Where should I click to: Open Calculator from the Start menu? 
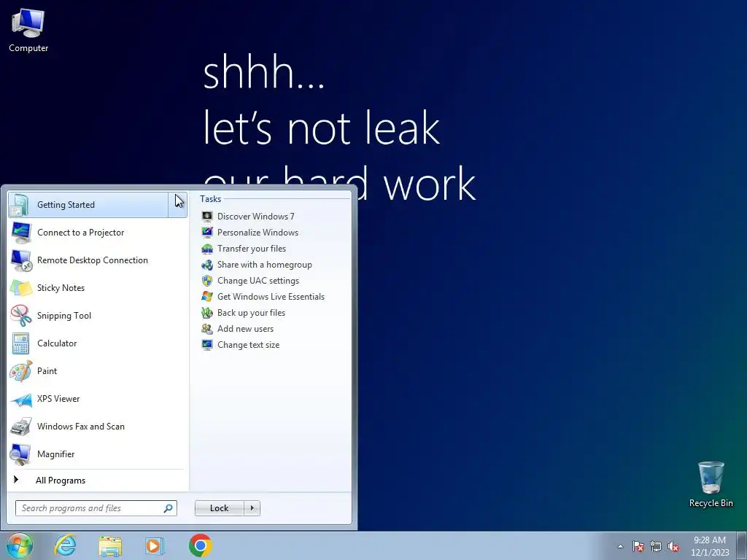pyautogui.click(x=98, y=343)
